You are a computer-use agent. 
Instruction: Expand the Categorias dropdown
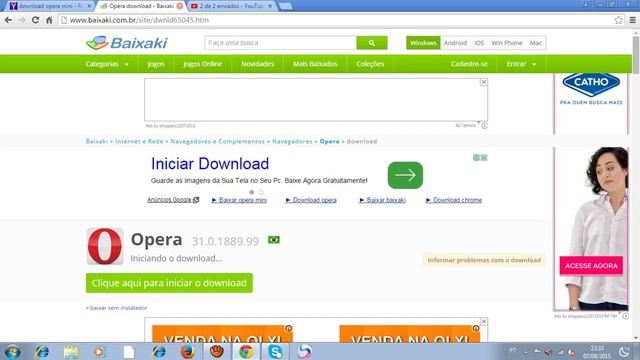107,64
